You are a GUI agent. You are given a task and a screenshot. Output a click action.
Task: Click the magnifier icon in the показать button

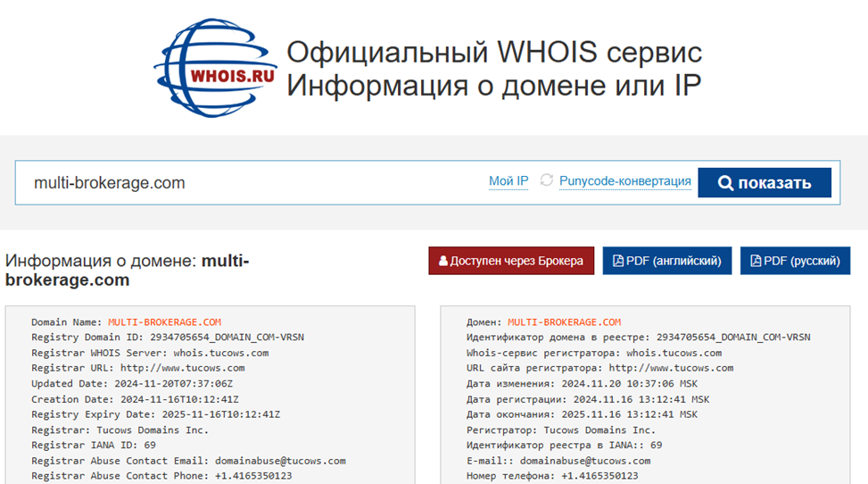[x=725, y=183]
